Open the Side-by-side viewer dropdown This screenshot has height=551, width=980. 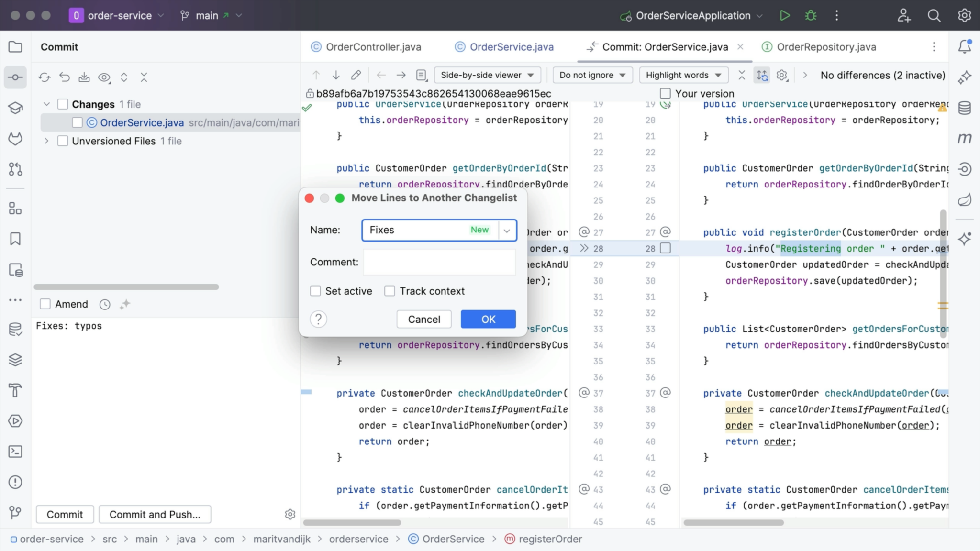click(487, 75)
